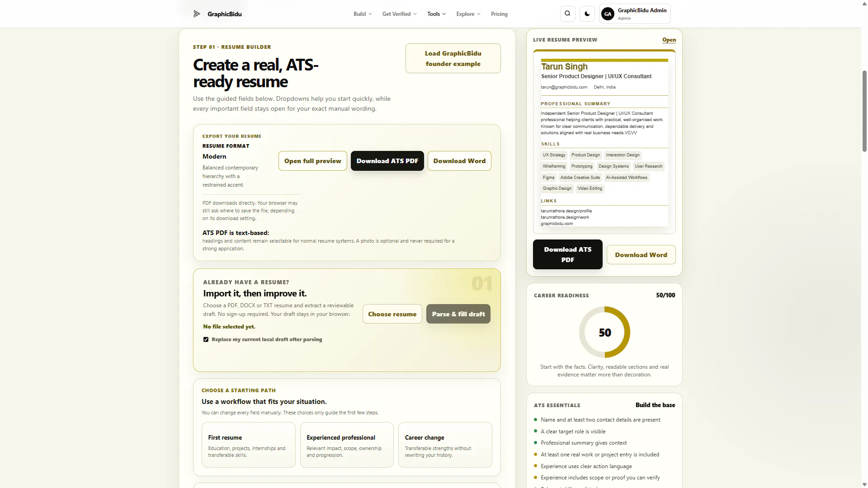868x488 pixels.
Task: Select the First resume starting path
Action: tap(249, 445)
